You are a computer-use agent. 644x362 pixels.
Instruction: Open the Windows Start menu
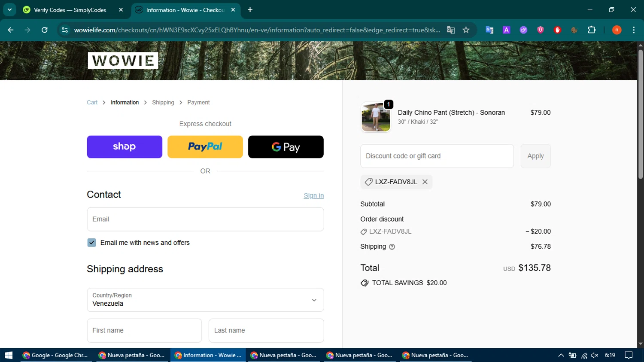pyautogui.click(x=9, y=355)
